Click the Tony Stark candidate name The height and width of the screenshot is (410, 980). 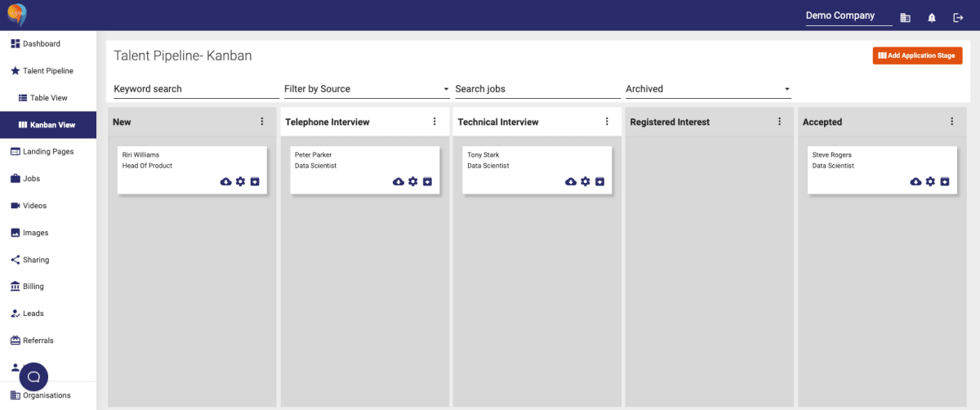click(483, 154)
